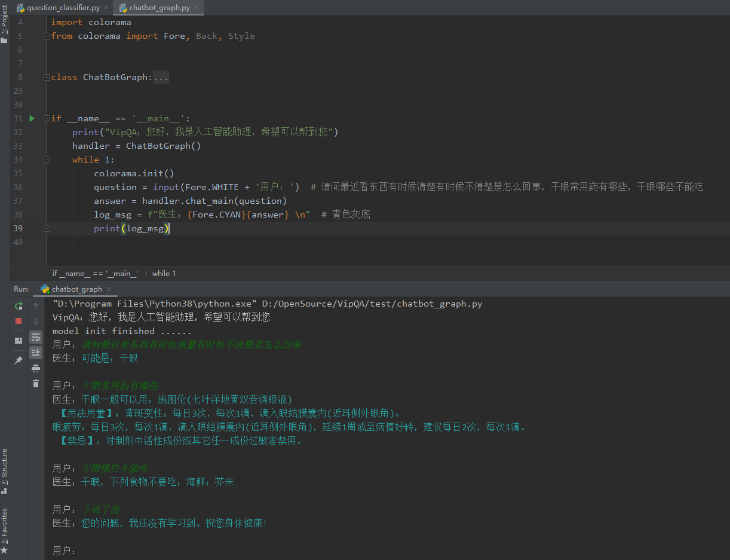Screen dimensions: 730x560
Task: Select the chatbot_graph Run tab
Action: click(71, 289)
